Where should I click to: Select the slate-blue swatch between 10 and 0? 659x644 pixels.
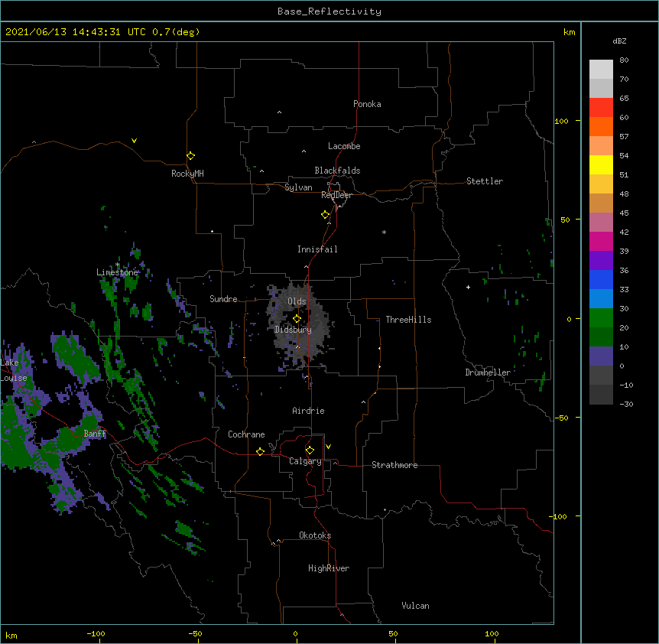601,356
